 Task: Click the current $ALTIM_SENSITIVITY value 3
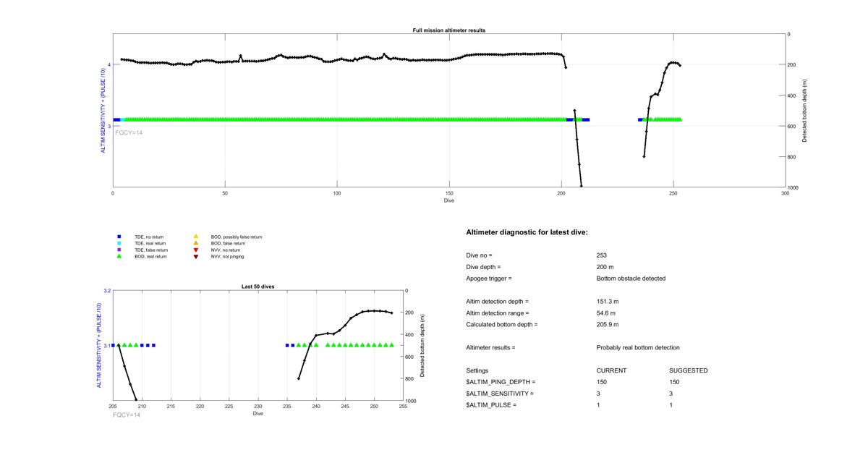[599, 394]
